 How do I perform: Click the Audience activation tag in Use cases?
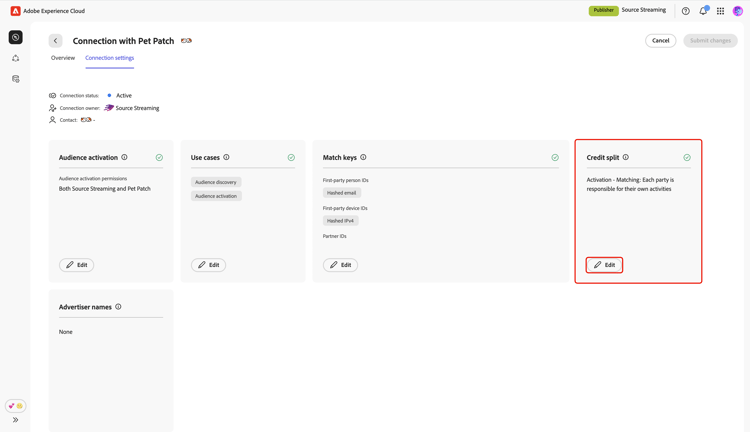pos(216,196)
